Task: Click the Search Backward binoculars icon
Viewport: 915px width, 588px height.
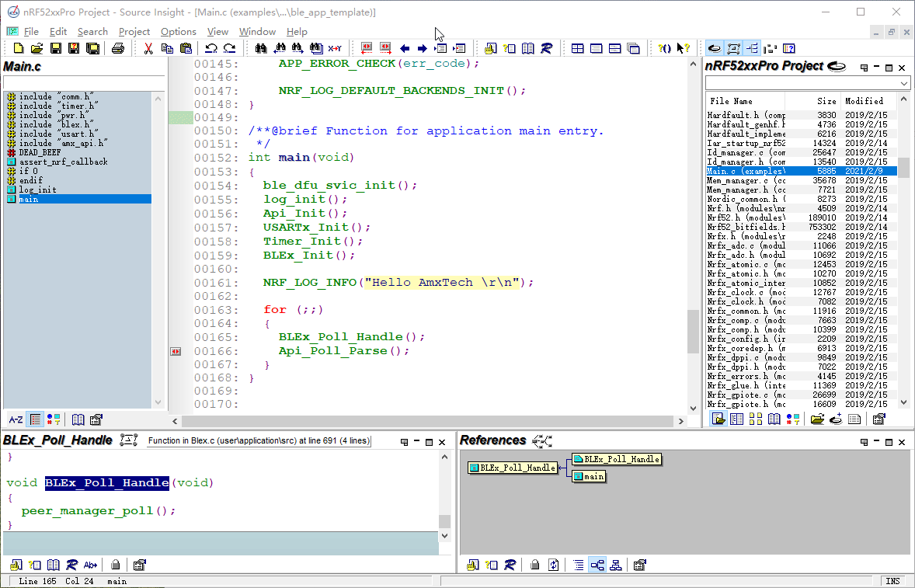Action: 280,48
